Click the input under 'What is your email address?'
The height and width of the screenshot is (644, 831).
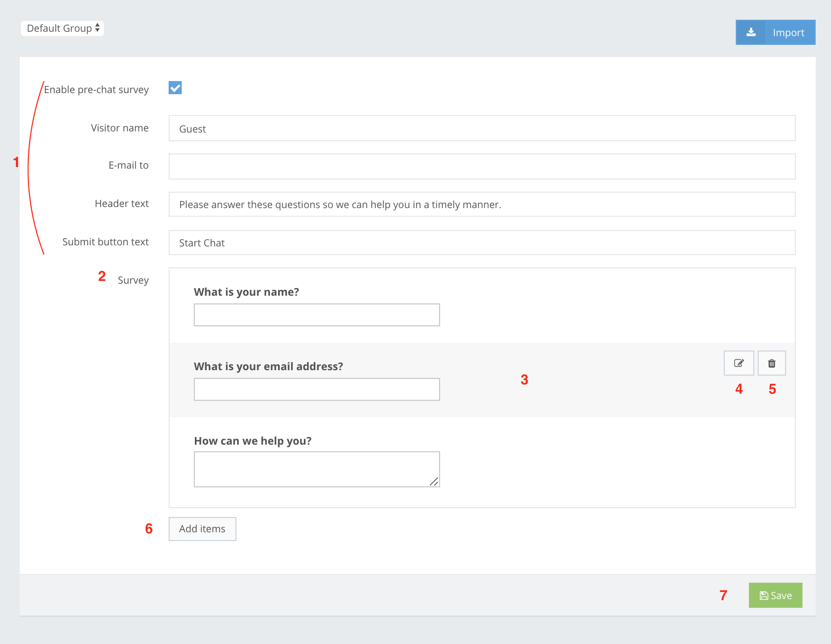click(x=316, y=389)
